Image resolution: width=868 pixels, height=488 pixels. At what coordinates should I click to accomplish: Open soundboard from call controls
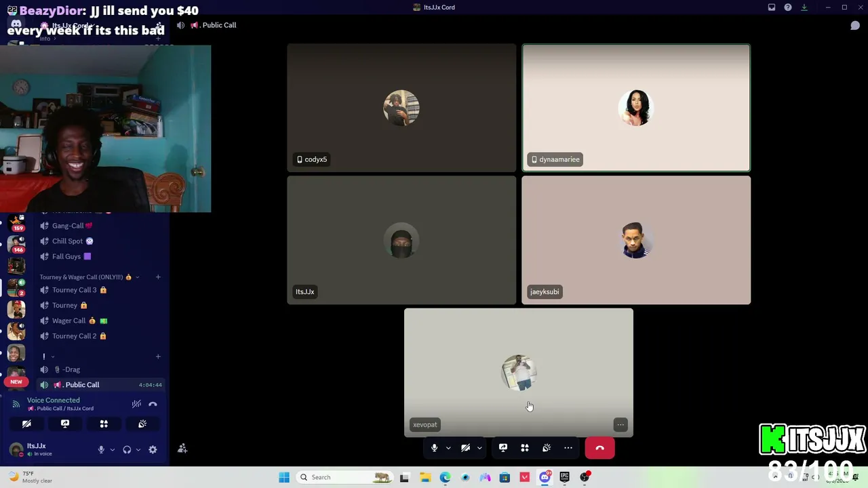click(x=547, y=448)
